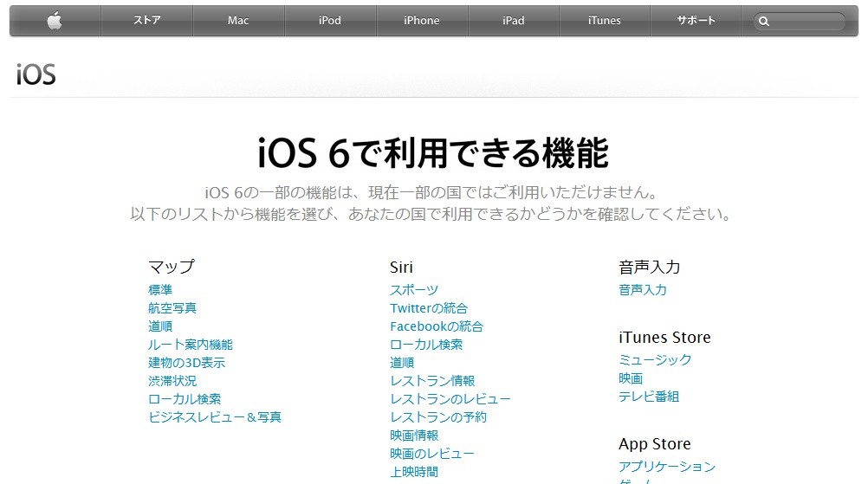Open 渋滞状況 link
The width and height of the screenshot is (868, 484).
172,381
